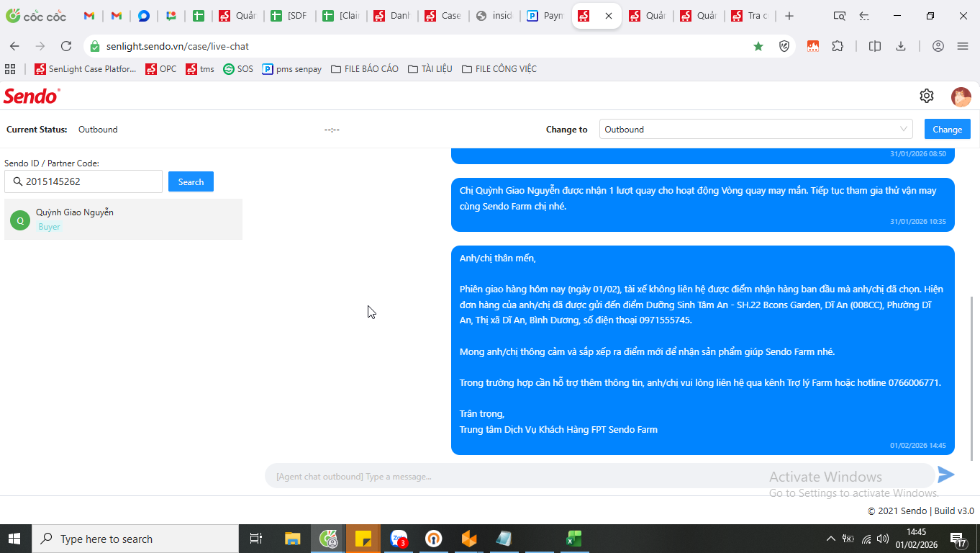Open Sticky Notes from taskbar
Image resolution: width=980 pixels, height=553 pixels.
click(x=363, y=539)
